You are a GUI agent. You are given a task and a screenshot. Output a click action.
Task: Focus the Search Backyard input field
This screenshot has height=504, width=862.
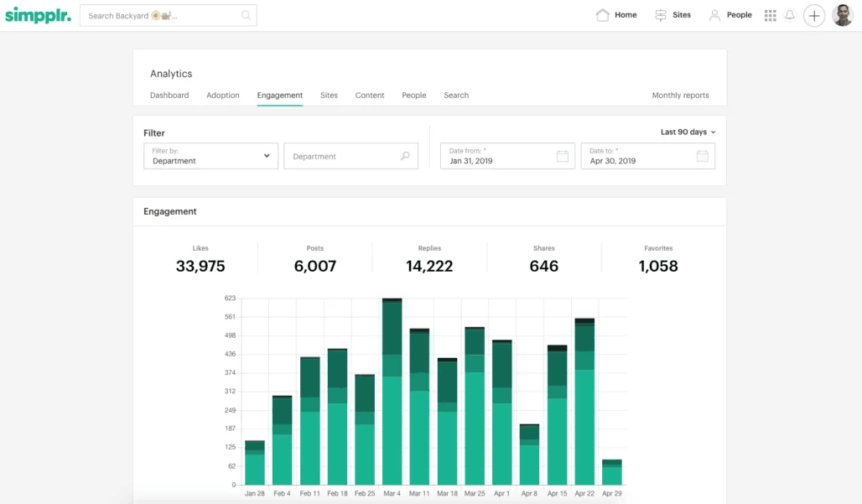tap(169, 15)
